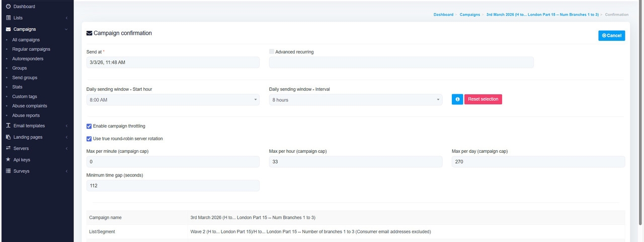Open the Start hour dropdown showing 8:00 AM
The image size is (644, 242).
[x=173, y=100]
